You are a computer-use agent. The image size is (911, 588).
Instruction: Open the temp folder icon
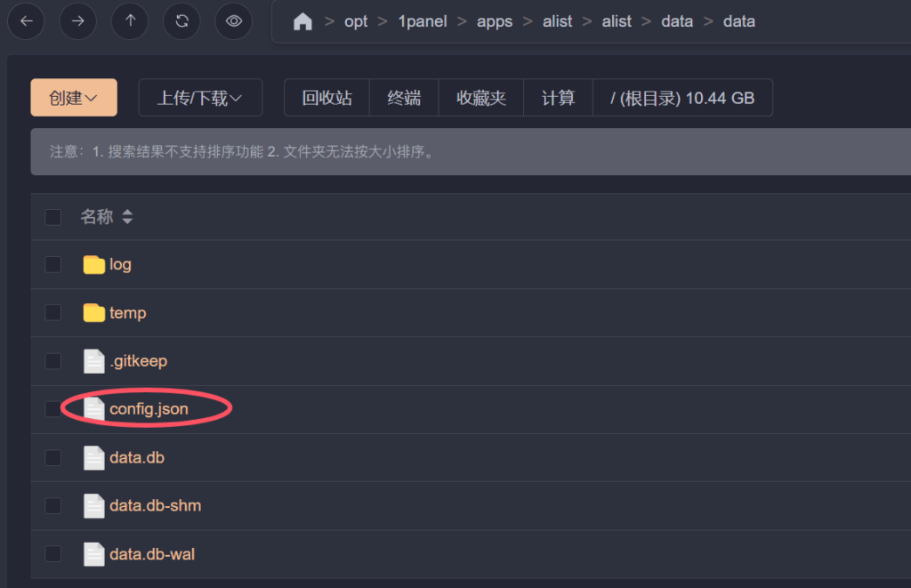(94, 312)
